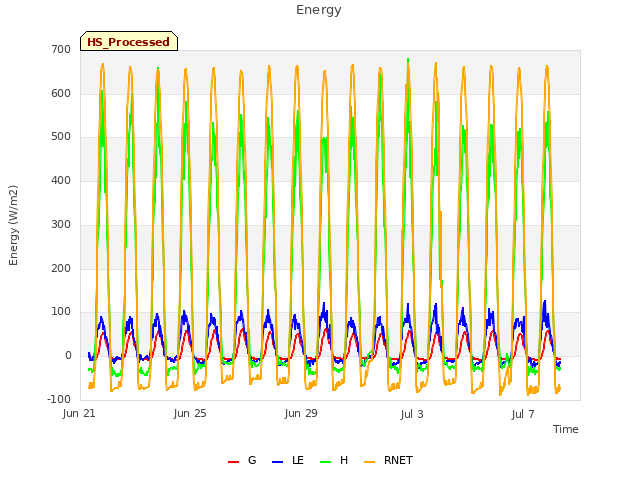Click the blue LE legend swatch

pyautogui.click(x=277, y=462)
